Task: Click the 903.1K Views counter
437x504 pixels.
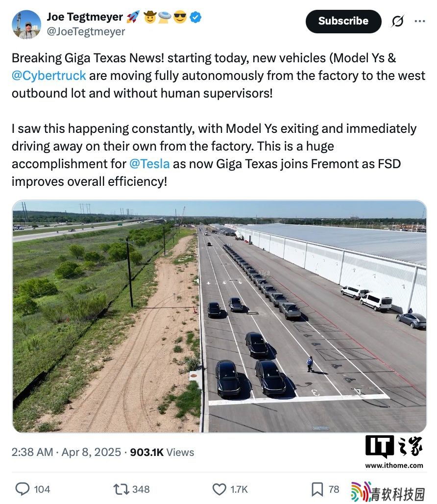Action: pos(162,452)
